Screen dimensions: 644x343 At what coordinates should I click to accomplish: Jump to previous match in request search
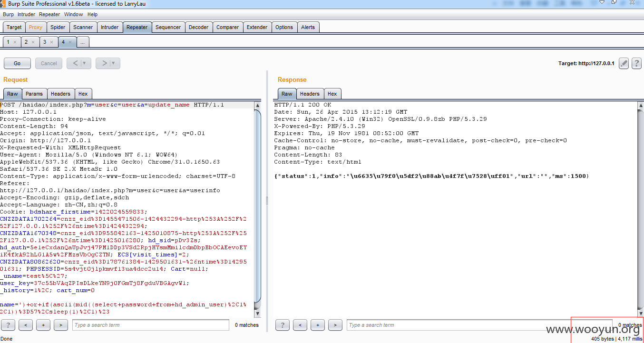coord(26,325)
